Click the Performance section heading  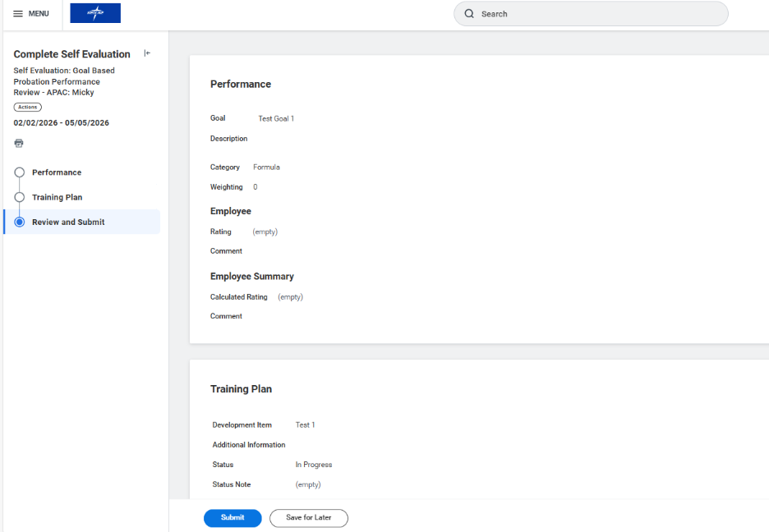pyautogui.click(x=241, y=84)
